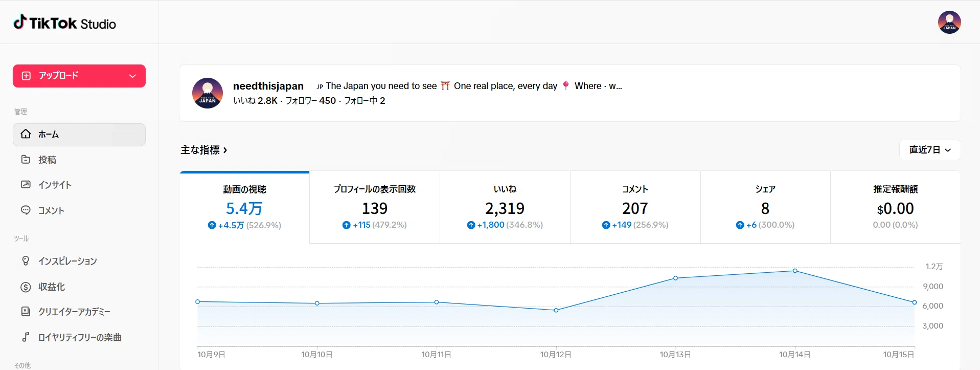Click the 10月12日 data point on chart
The image size is (980, 370).
(556, 310)
